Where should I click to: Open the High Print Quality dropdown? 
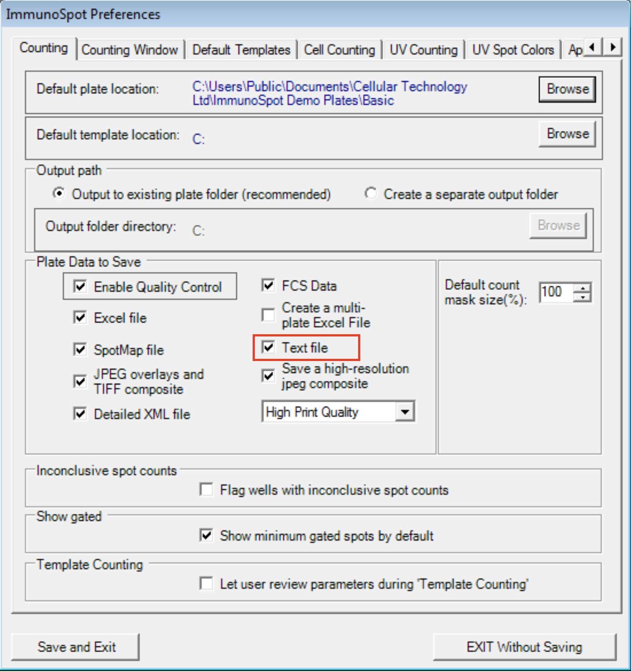405,412
